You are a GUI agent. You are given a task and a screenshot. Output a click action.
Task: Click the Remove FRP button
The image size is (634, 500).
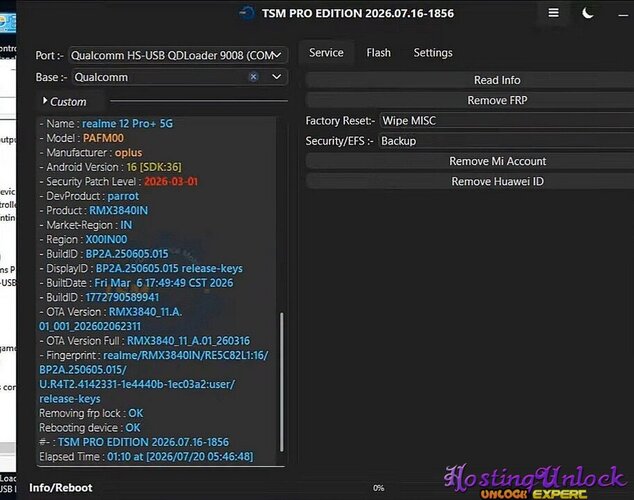tap(470, 100)
